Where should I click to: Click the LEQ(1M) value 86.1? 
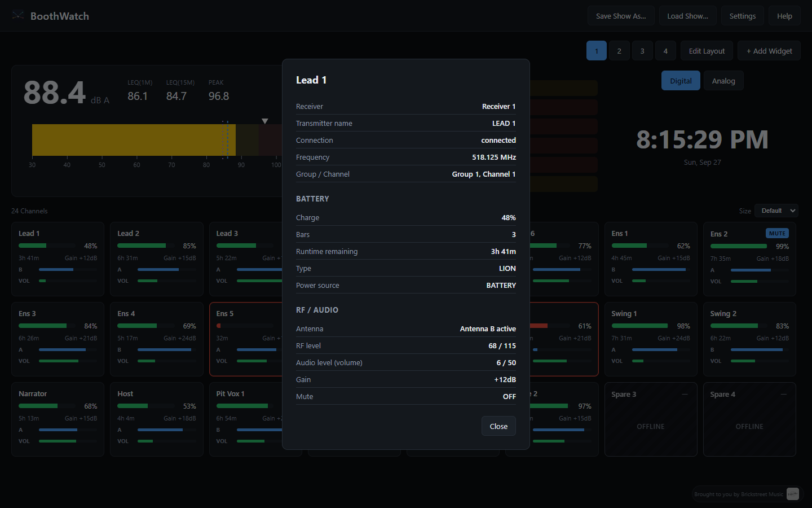pos(138,96)
